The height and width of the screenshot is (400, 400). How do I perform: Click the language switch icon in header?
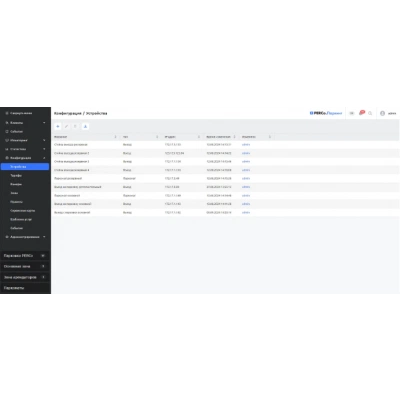point(352,113)
